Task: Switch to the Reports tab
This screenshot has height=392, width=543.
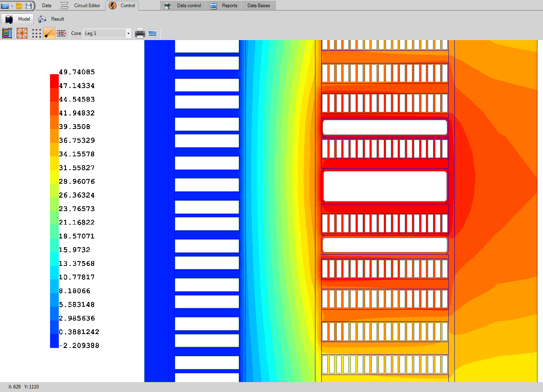Action: click(x=224, y=6)
